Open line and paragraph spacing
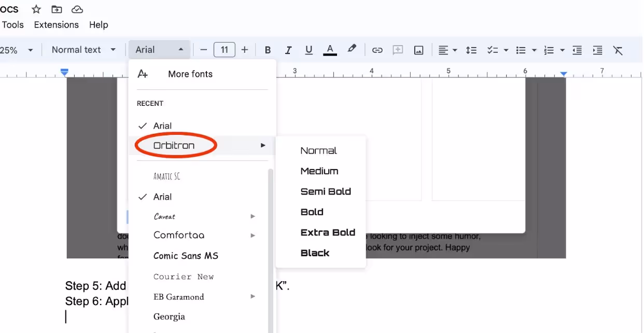The image size is (644, 333). point(471,50)
